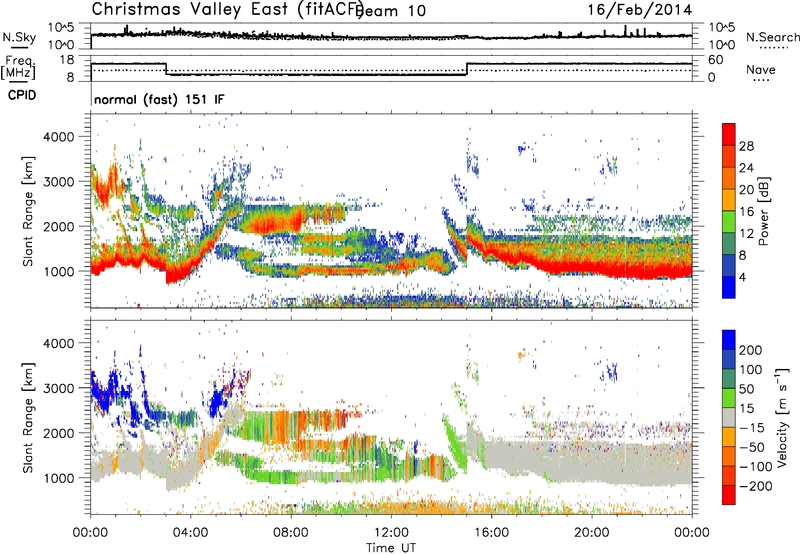
Task: Click the 'Slant Range [km]' label of the velocity panel
Action: tap(28, 417)
